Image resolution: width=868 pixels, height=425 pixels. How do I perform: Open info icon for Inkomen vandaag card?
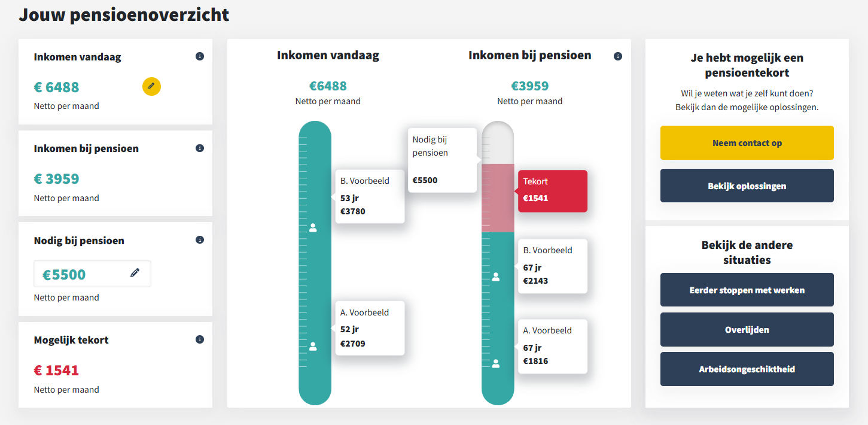click(200, 56)
